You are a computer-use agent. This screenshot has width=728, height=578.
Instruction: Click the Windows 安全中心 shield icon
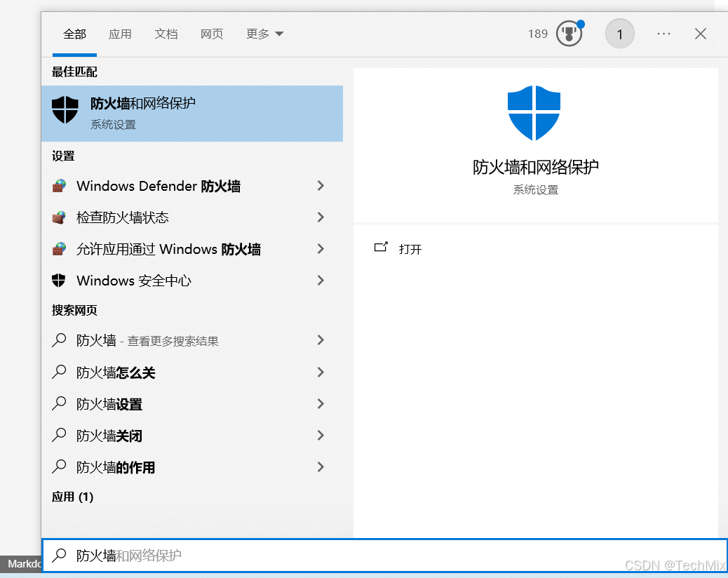tap(58, 281)
